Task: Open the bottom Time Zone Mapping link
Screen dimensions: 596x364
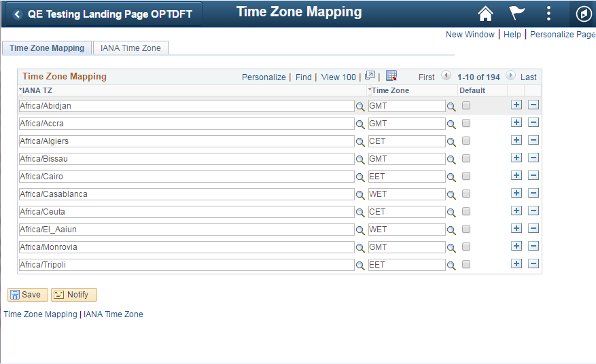Action: pyautogui.click(x=40, y=314)
